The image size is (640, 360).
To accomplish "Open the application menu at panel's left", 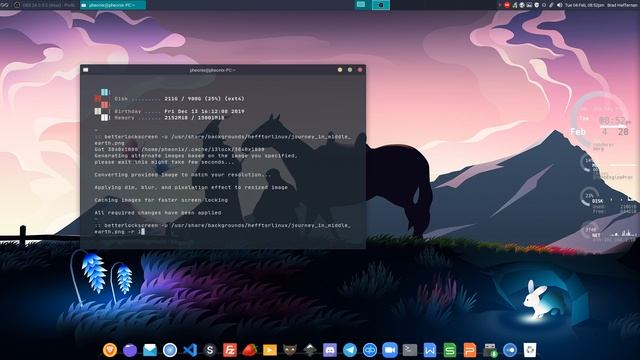I will [4, 5].
